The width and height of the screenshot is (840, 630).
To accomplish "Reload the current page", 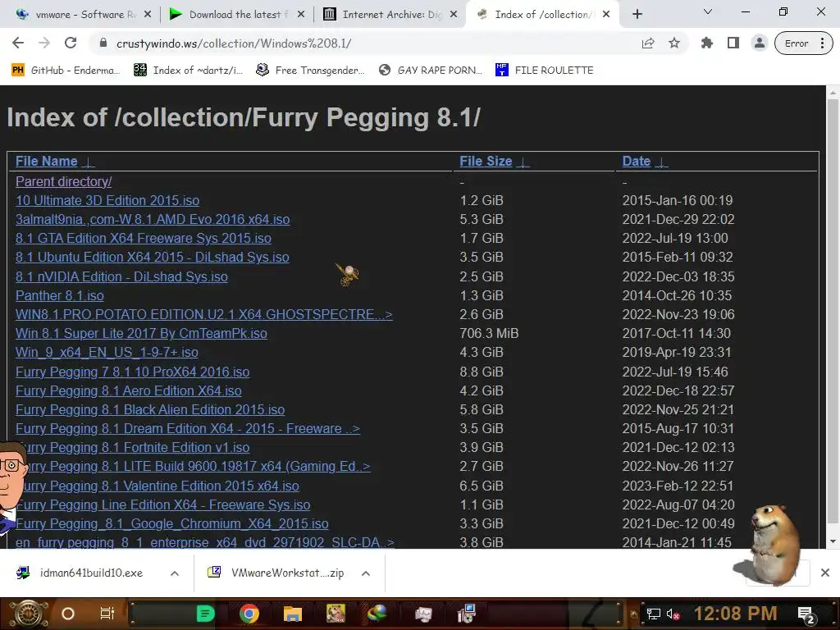I will coord(71,43).
